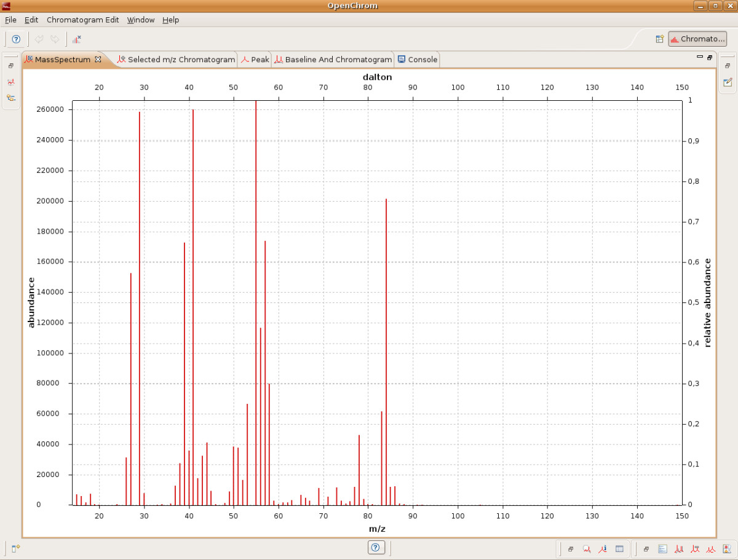This screenshot has width=738, height=560.
Task: Open the peaks-with-gray-marker icon in status bar
Action: 695,549
